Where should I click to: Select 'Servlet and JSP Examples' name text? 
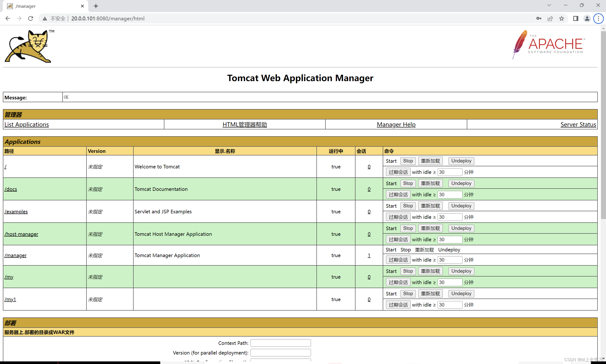coord(163,211)
